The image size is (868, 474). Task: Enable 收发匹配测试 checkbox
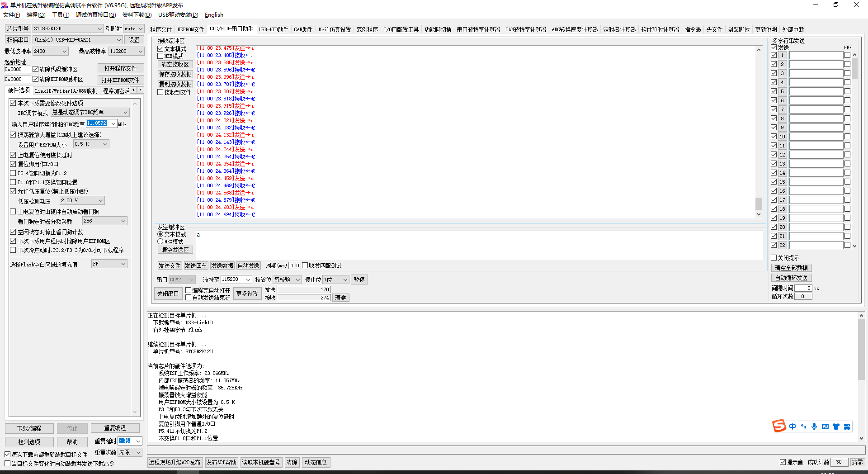click(305, 265)
